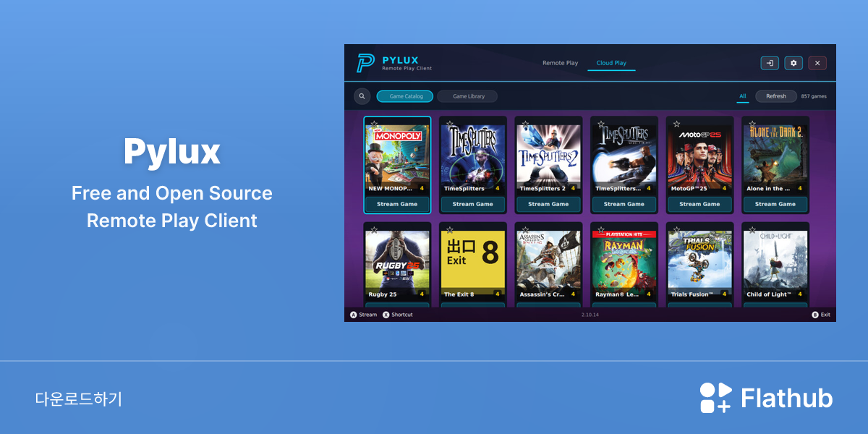Select the All filter
Viewport: 868px width, 434px height.
coord(743,96)
